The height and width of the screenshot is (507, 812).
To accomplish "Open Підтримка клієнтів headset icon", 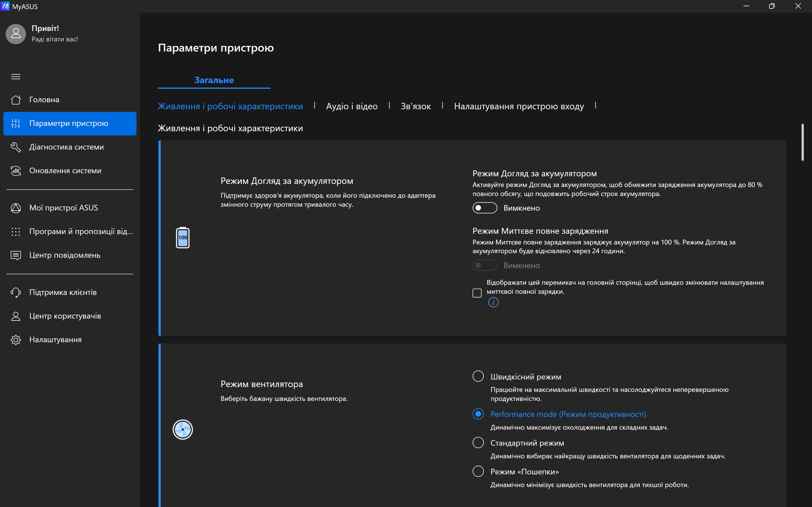I will 16,292.
